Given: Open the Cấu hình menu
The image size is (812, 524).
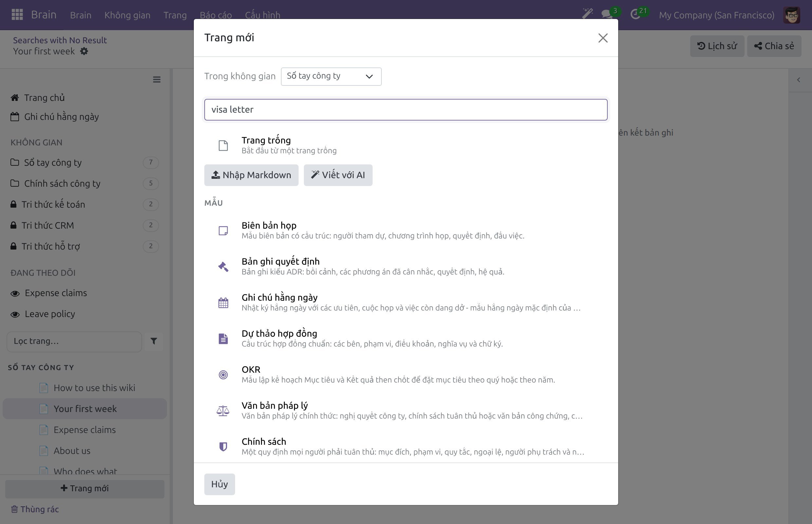Looking at the screenshot, I should pos(263,15).
